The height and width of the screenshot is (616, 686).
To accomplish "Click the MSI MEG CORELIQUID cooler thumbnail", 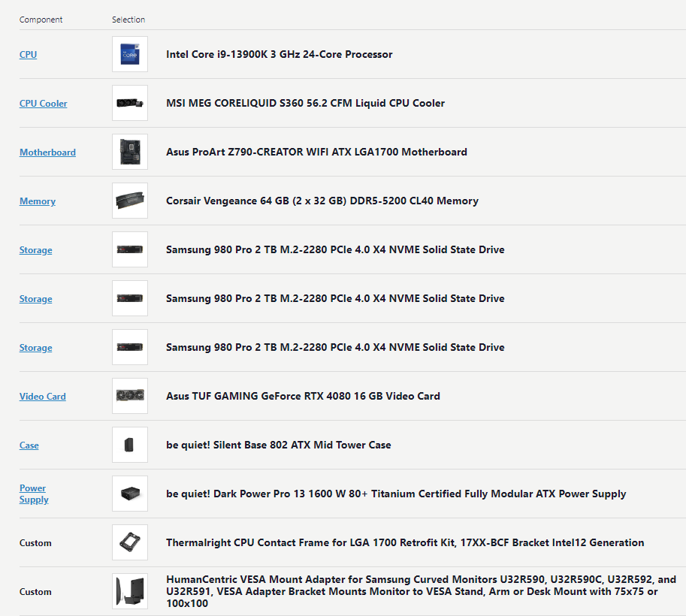I will (x=130, y=103).
